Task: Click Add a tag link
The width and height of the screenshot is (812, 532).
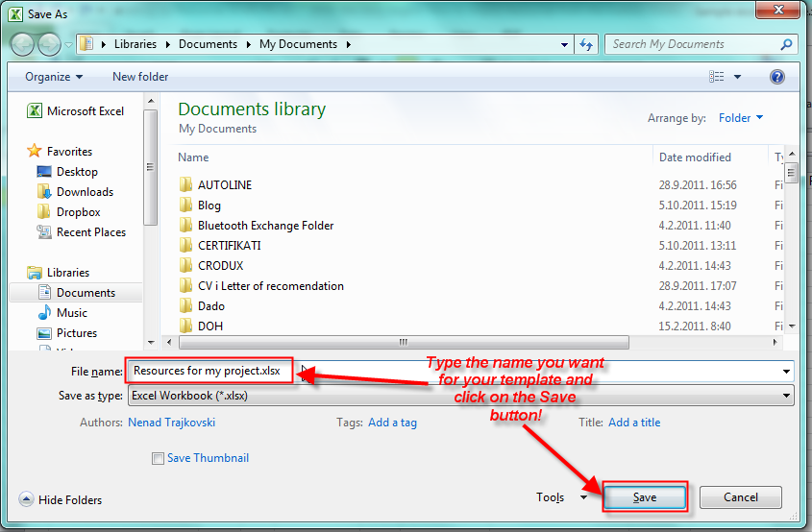Action: (393, 423)
